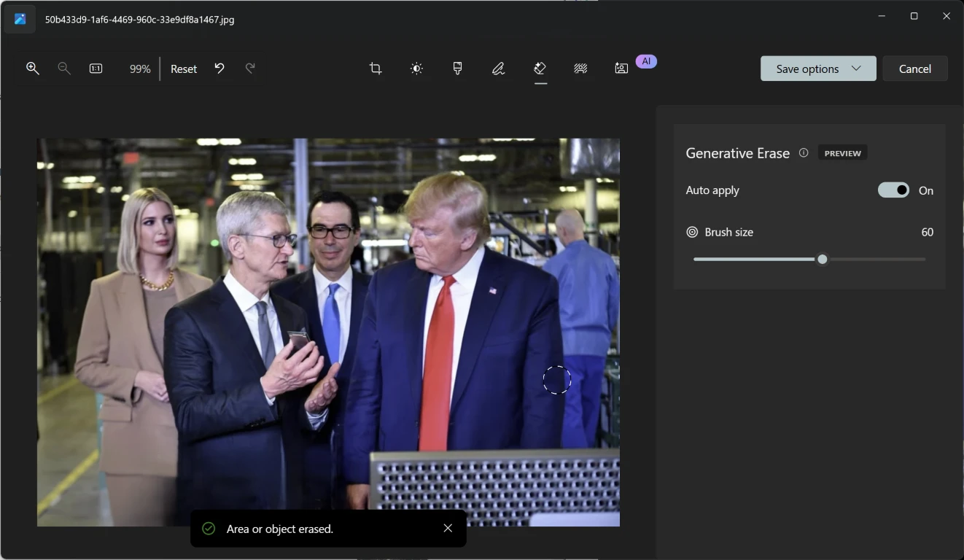The image size is (964, 560).
Task: Click the AI badge
Action: coord(646,61)
